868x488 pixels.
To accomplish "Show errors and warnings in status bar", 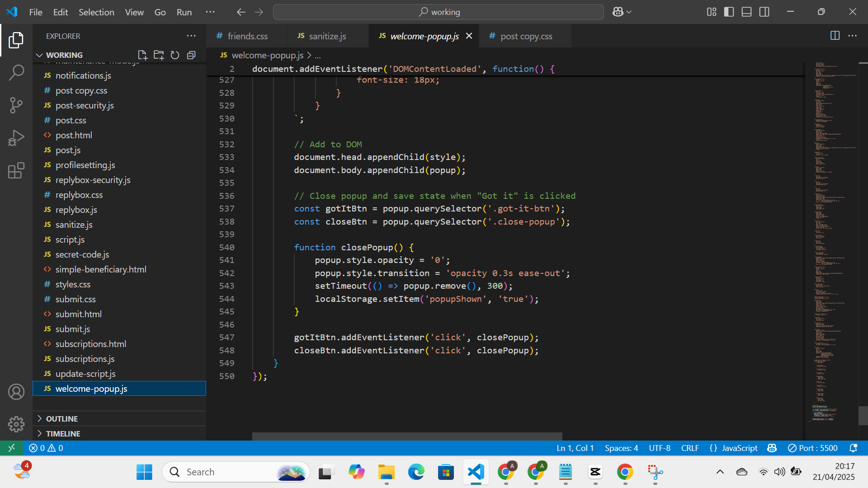I will [x=46, y=448].
